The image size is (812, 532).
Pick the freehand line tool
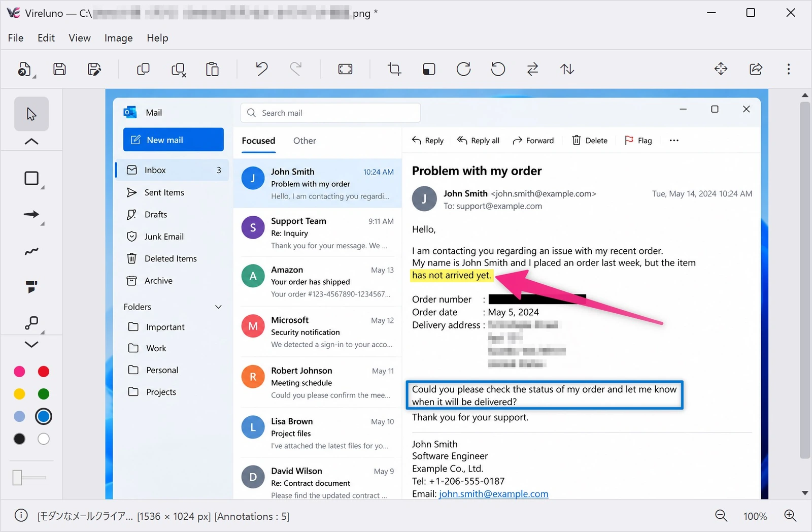[31, 251]
